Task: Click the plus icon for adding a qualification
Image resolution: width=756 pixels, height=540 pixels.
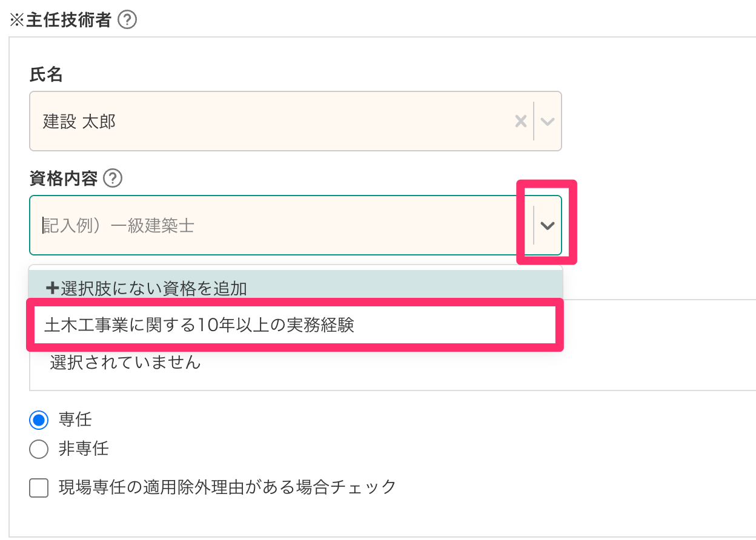Action: (51, 288)
